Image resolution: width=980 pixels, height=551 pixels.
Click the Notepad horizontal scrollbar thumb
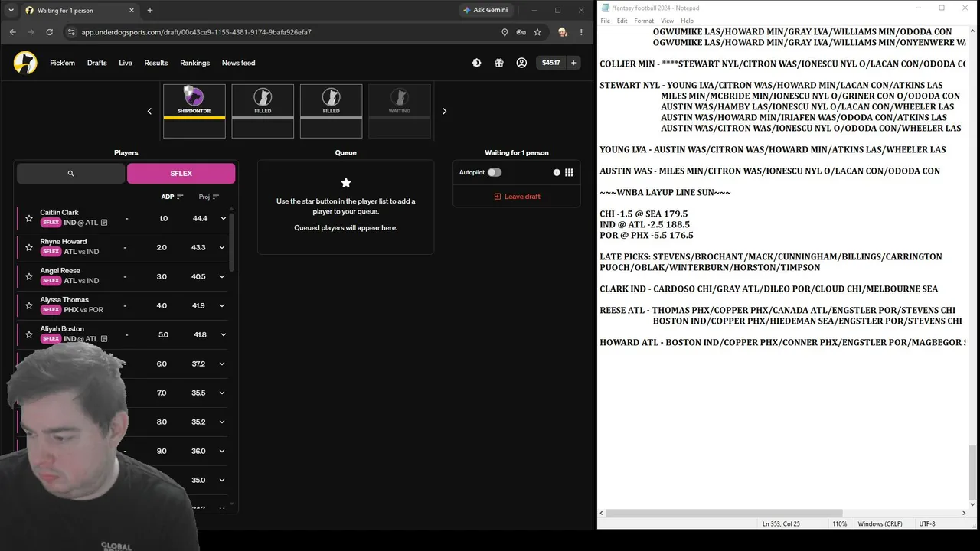[x=724, y=513]
